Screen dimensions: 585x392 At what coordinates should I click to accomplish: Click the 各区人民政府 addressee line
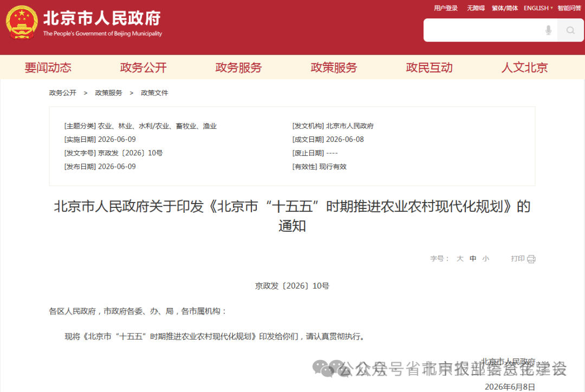click(138, 311)
